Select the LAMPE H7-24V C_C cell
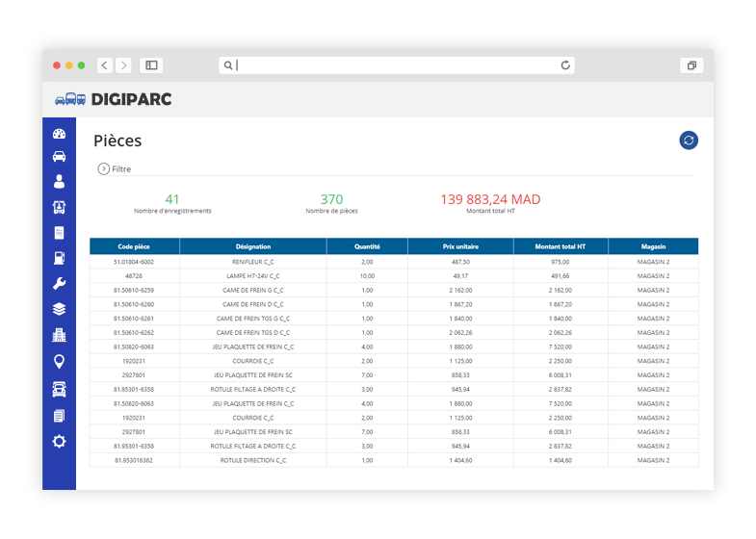The height and width of the screenshot is (539, 756). (x=253, y=276)
